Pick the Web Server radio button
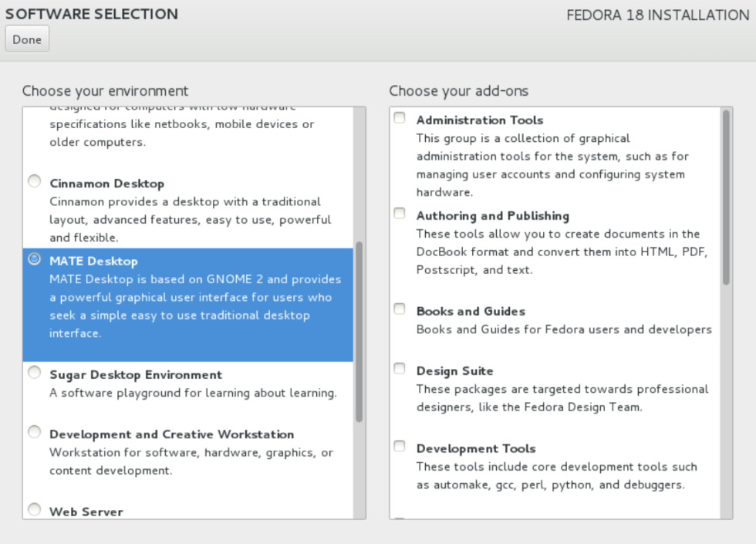Screen dimensions: 756x544 [x=34, y=509]
